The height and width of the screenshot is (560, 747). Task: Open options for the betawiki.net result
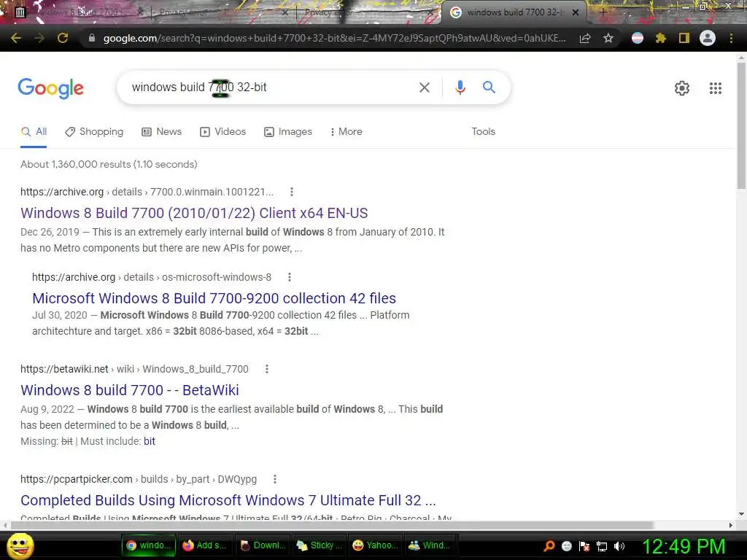tap(267, 369)
